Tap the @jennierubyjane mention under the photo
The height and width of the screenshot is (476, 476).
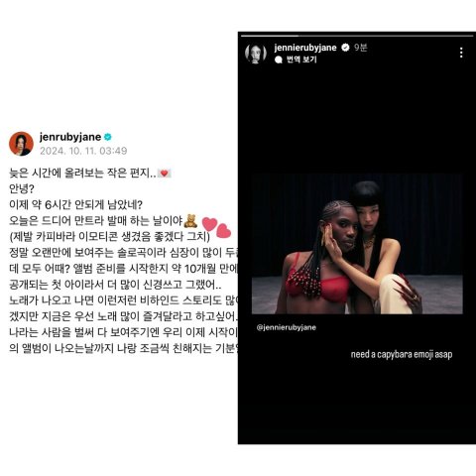[287, 327]
